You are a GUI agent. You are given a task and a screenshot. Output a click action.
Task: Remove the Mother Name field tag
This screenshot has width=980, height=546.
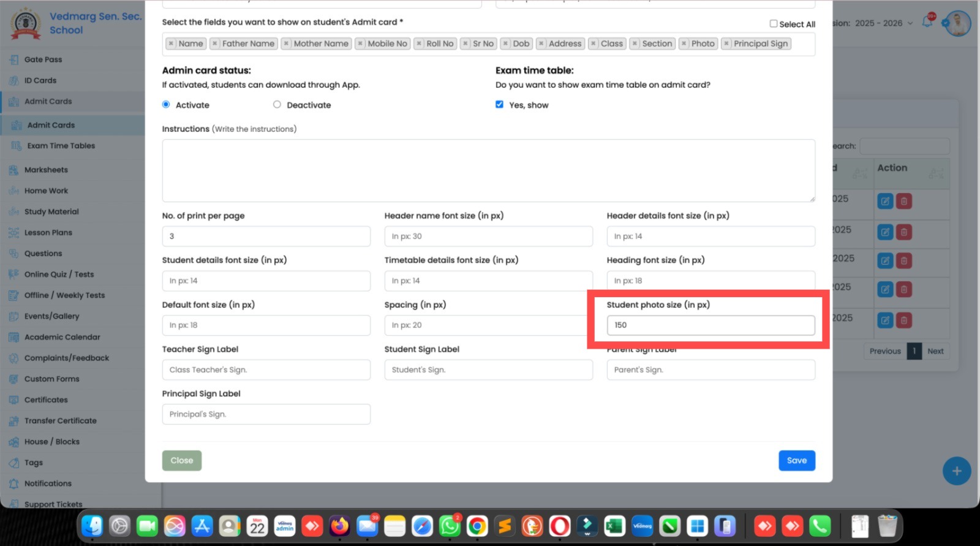point(286,44)
